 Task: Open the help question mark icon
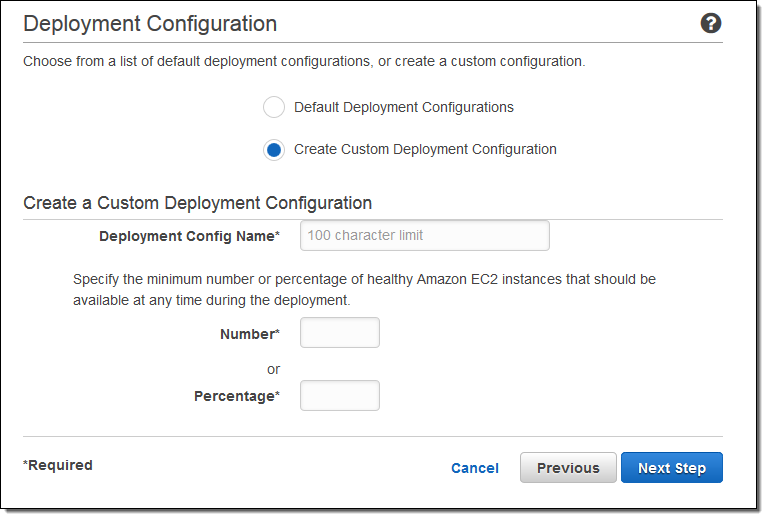coord(711,24)
